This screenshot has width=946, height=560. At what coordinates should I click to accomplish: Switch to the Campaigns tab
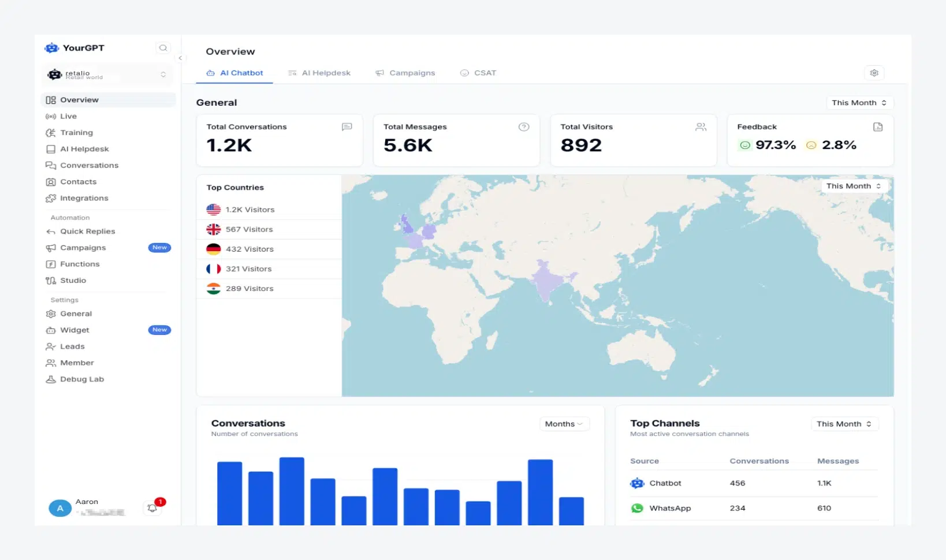coord(405,73)
